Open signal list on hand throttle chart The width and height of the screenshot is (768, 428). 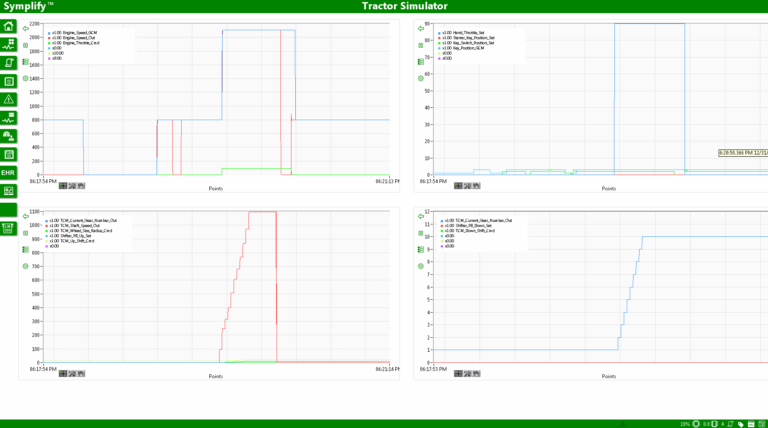pyautogui.click(x=421, y=62)
